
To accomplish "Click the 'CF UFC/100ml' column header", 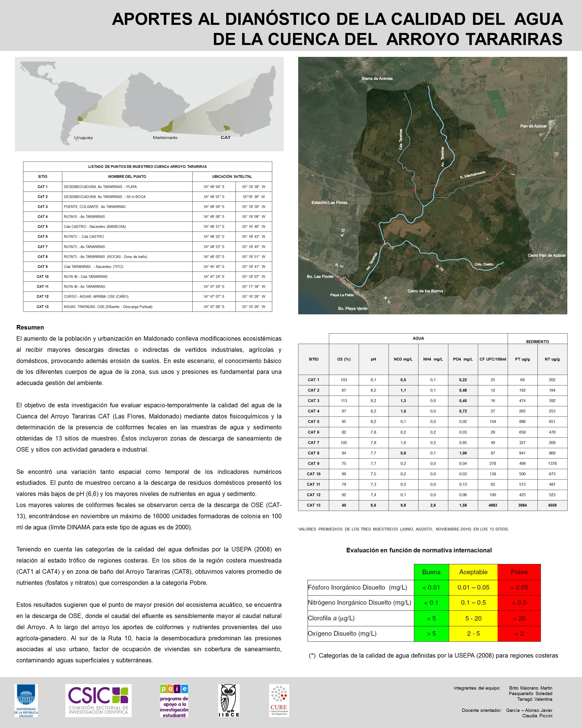I will click(493, 359).
